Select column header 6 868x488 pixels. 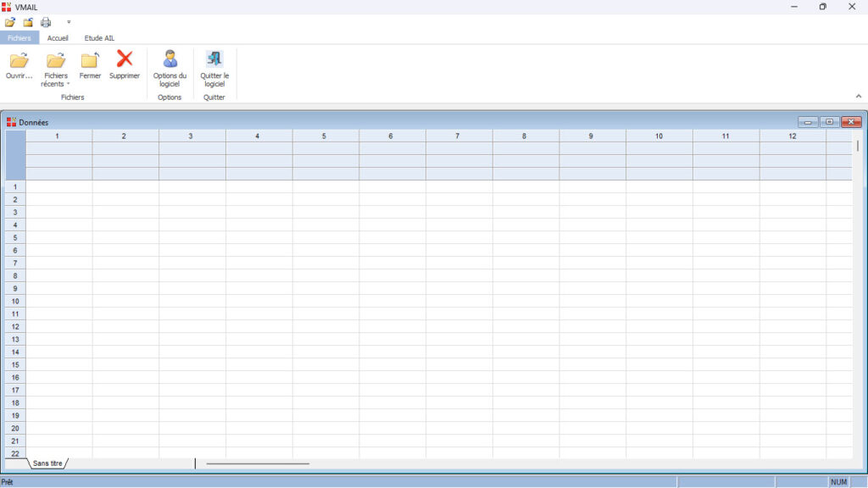[x=392, y=136]
